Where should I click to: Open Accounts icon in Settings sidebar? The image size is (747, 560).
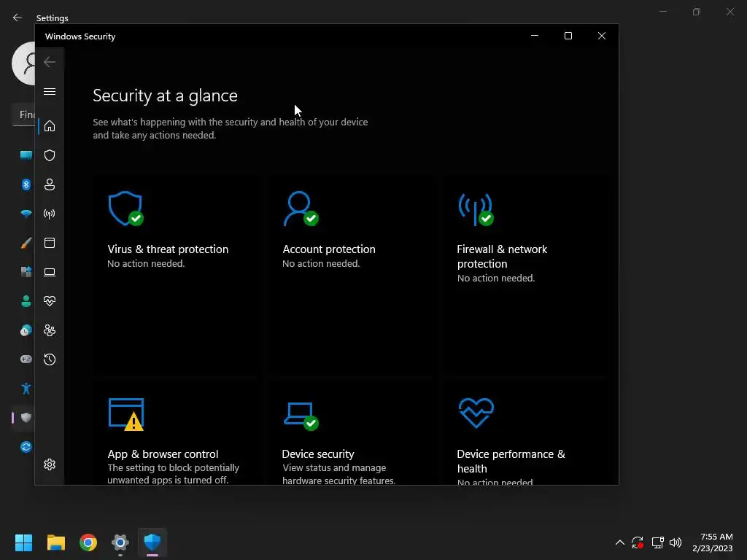point(26,301)
